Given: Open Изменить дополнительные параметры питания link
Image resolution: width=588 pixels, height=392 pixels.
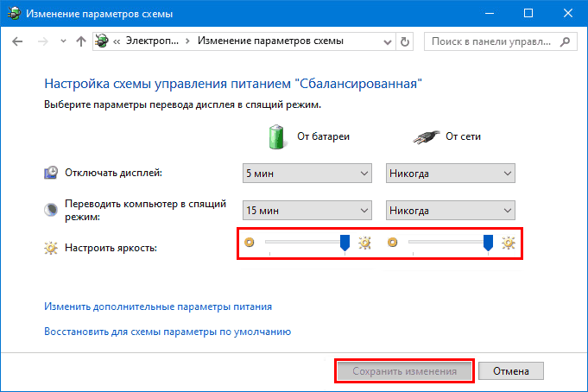Looking at the screenshot, I should point(158,307).
